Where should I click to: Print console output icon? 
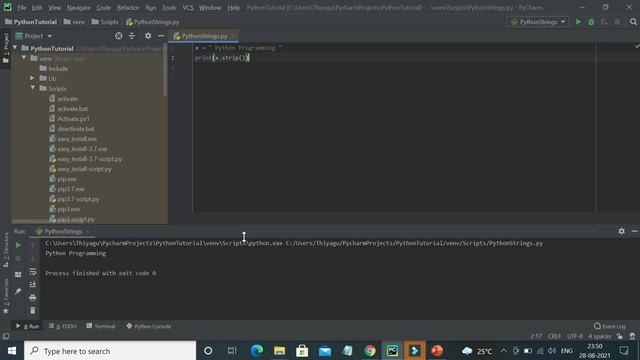(x=33, y=298)
